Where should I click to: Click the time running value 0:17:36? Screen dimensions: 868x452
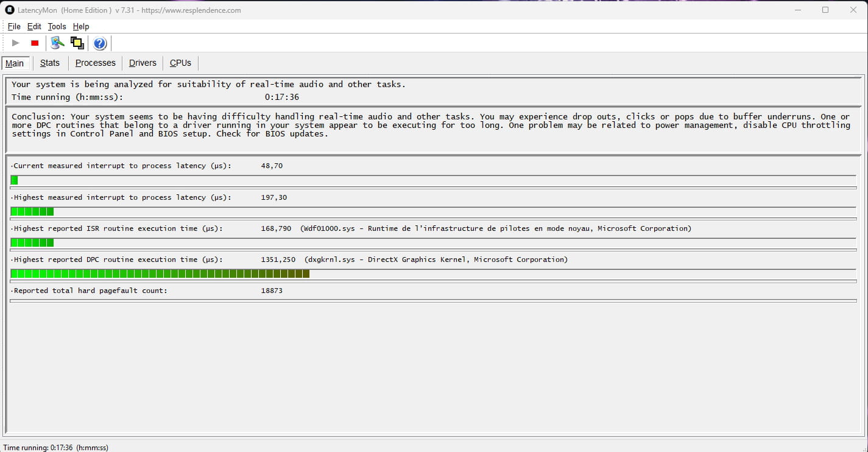point(282,97)
